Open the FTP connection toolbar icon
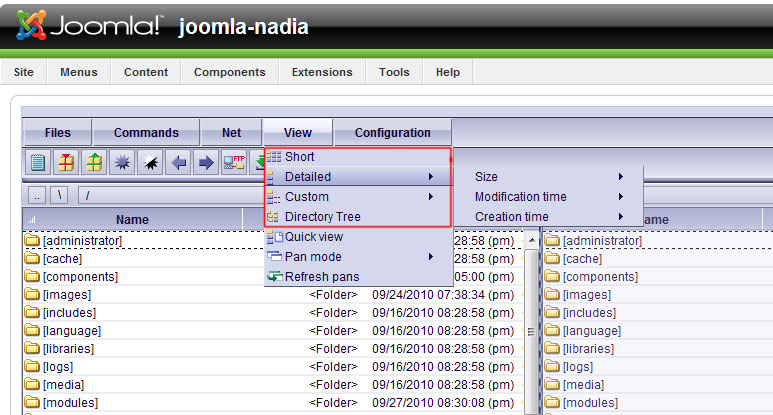 (x=234, y=162)
